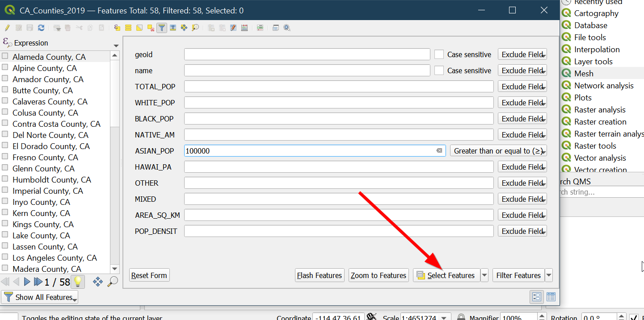
Task: Toggle the highlight feature lightbulb icon
Action: coord(78,282)
